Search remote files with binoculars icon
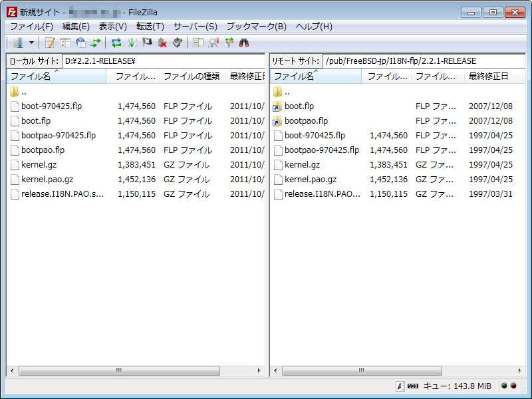 (244, 43)
